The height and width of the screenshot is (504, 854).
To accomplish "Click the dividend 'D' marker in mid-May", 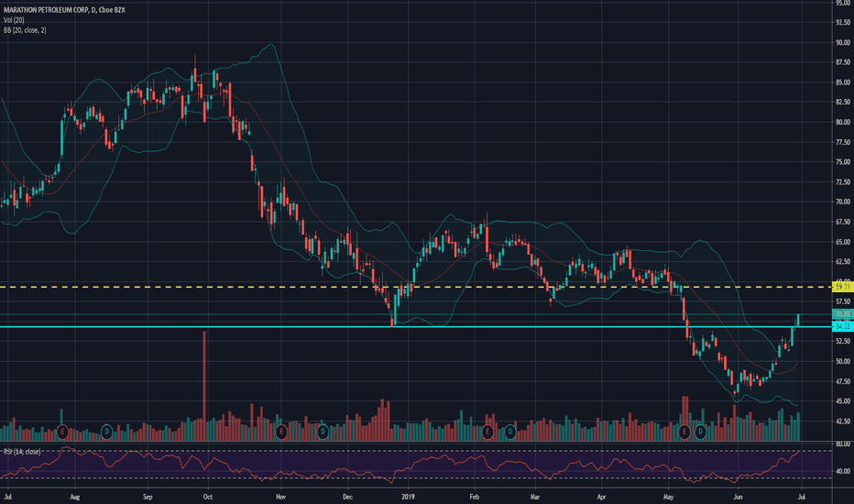I will pos(700,433).
